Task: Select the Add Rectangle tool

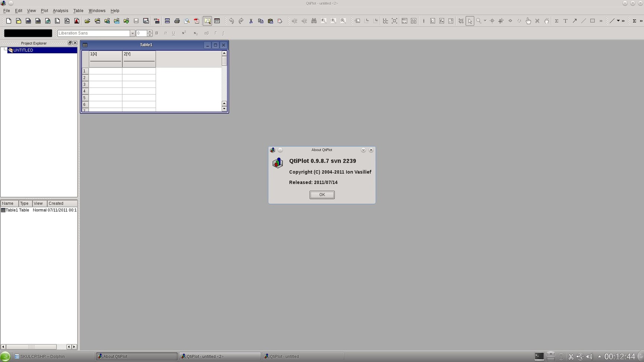Action: pyautogui.click(x=593, y=21)
